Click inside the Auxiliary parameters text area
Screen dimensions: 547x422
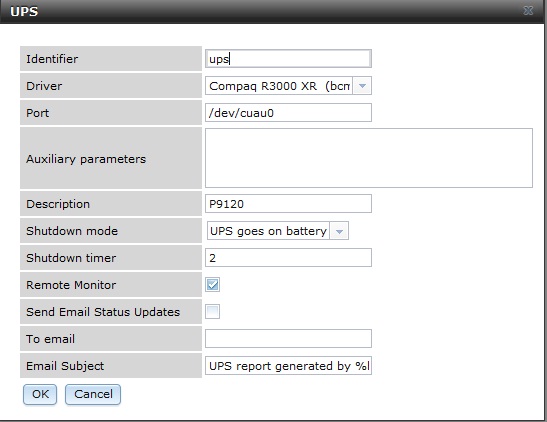tap(369, 158)
